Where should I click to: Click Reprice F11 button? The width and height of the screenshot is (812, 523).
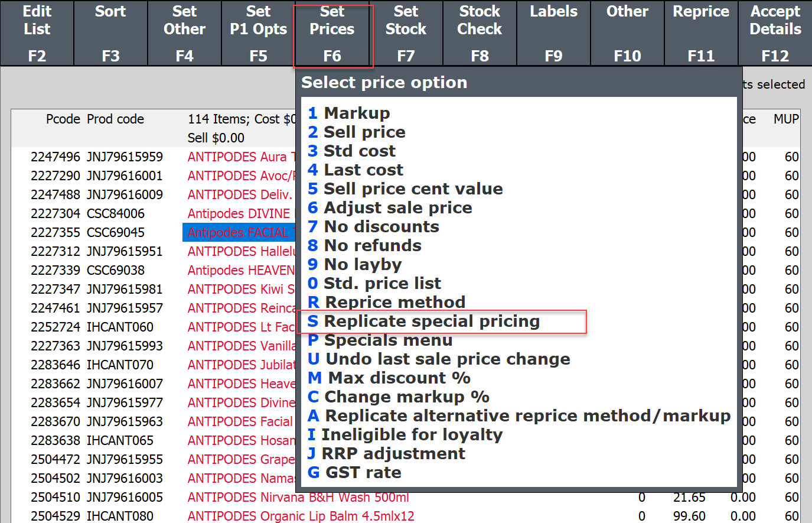701,33
